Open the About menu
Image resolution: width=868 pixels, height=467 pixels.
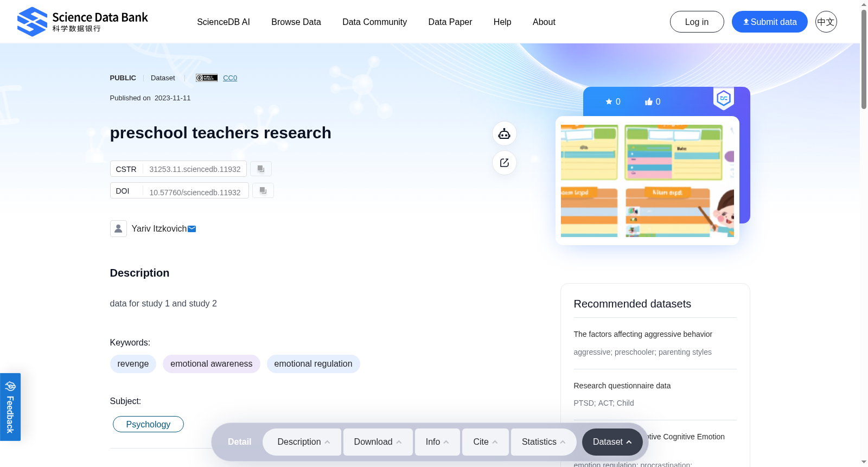click(544, 22)
